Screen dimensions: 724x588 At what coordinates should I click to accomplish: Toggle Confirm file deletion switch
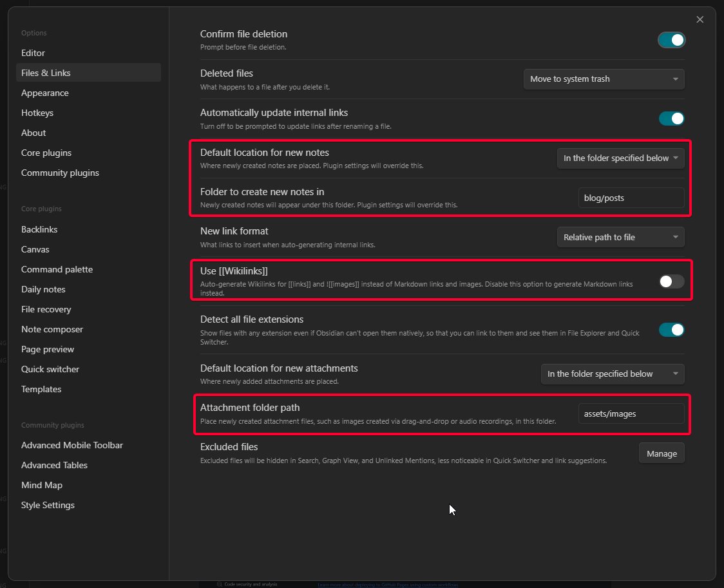(x=671, y=40)
